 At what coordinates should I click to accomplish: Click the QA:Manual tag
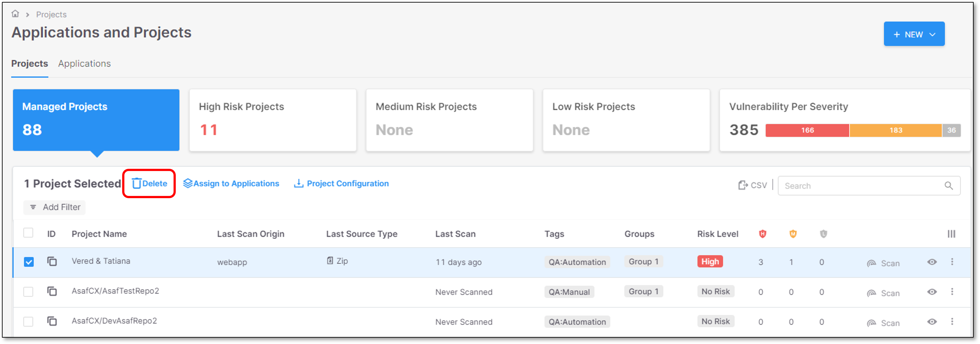click(x=569, y=292)
